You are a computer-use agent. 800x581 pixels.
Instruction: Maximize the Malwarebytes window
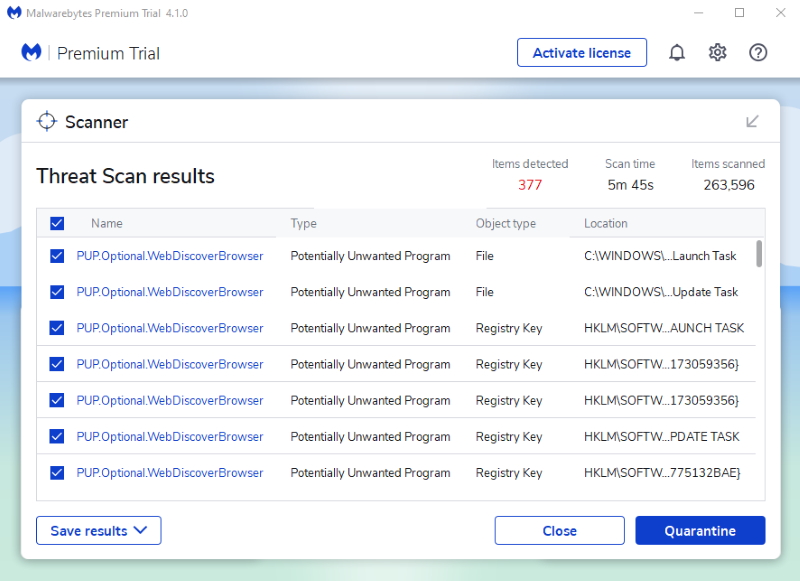click(739, 13)
